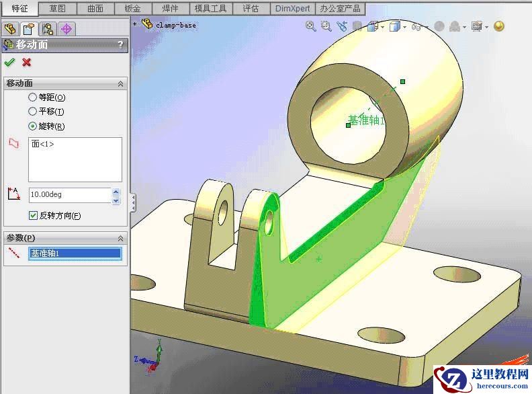Switch to the 草图 (Sketch) tab

point(58,8)
